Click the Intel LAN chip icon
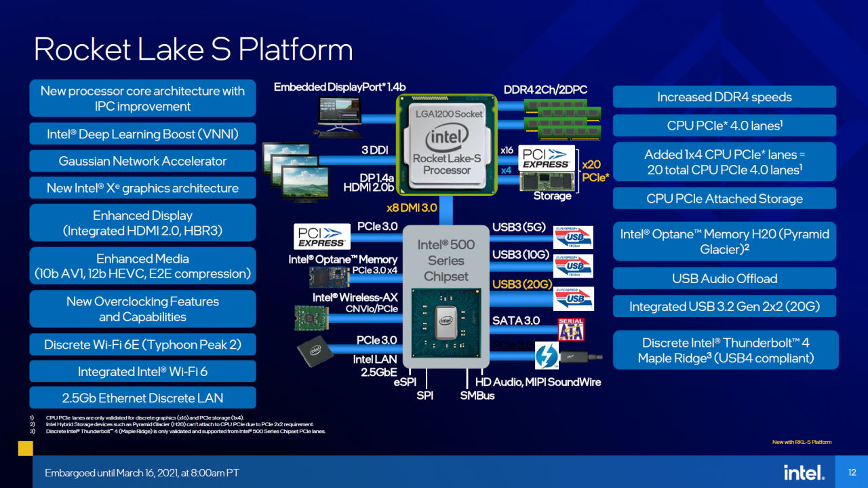 coord(315,350)
